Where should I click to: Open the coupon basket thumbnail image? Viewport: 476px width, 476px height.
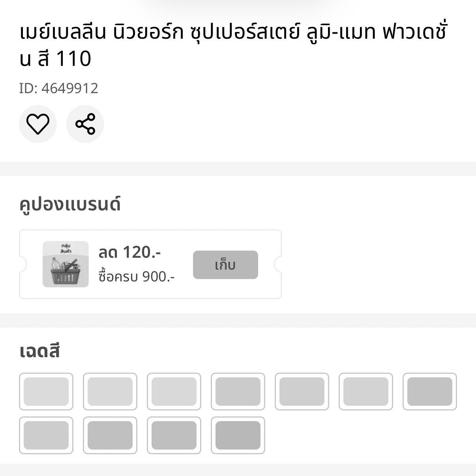66,264
